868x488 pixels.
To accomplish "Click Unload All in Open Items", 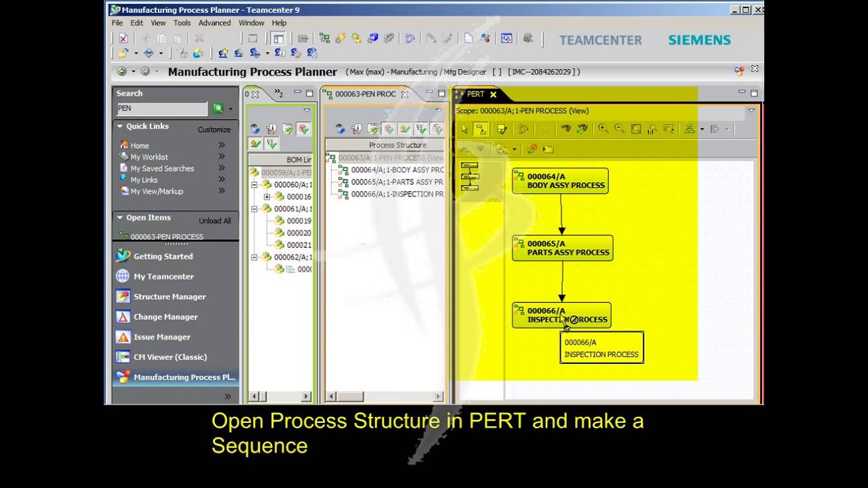I will click(x=215, y=221).
